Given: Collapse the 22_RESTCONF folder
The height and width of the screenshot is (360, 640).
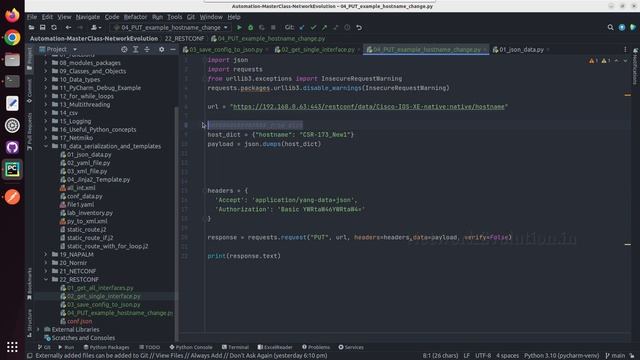Looking at the screenshot, I should pos(46,280).
